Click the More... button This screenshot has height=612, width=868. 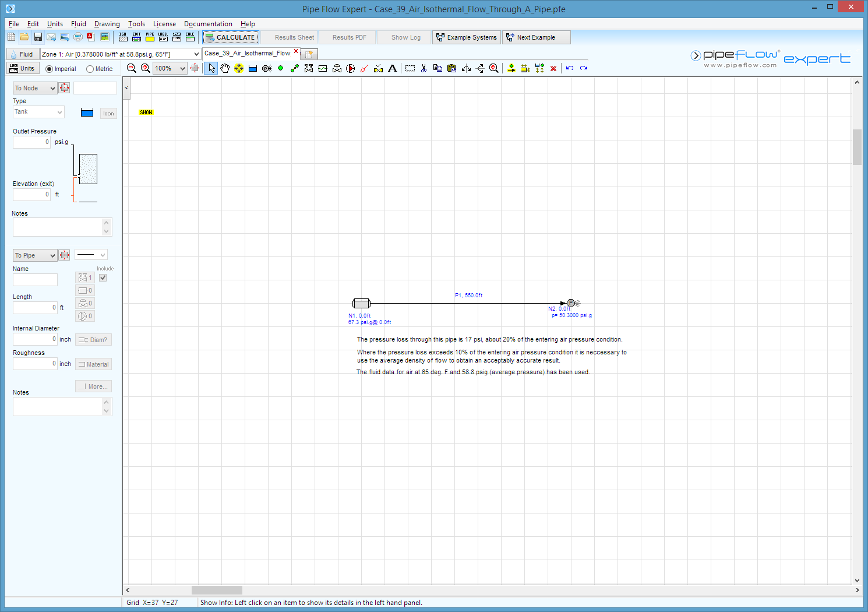(93, 386)
